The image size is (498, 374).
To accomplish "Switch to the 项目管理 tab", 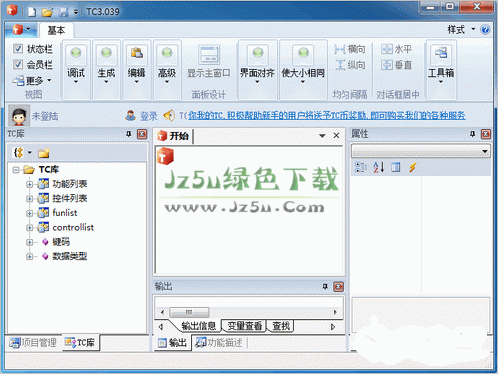I will click(x=33, y=342).
